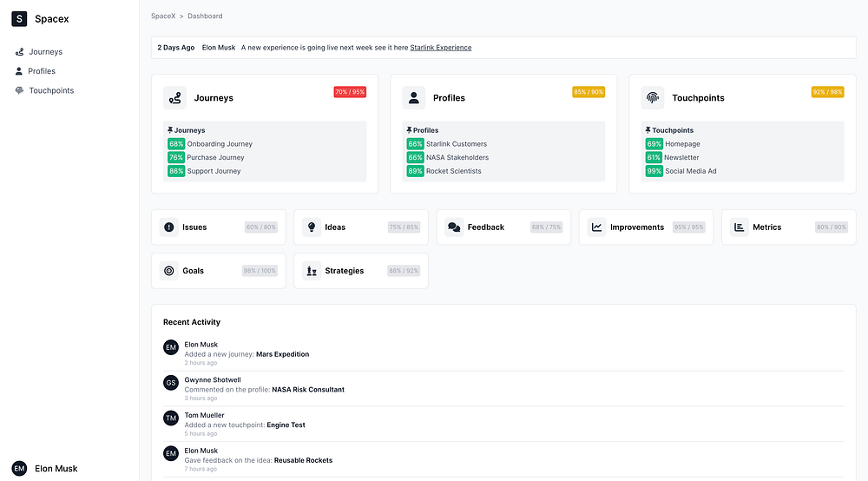Click the Mars Expedition activity link

[x=283, y=354]
